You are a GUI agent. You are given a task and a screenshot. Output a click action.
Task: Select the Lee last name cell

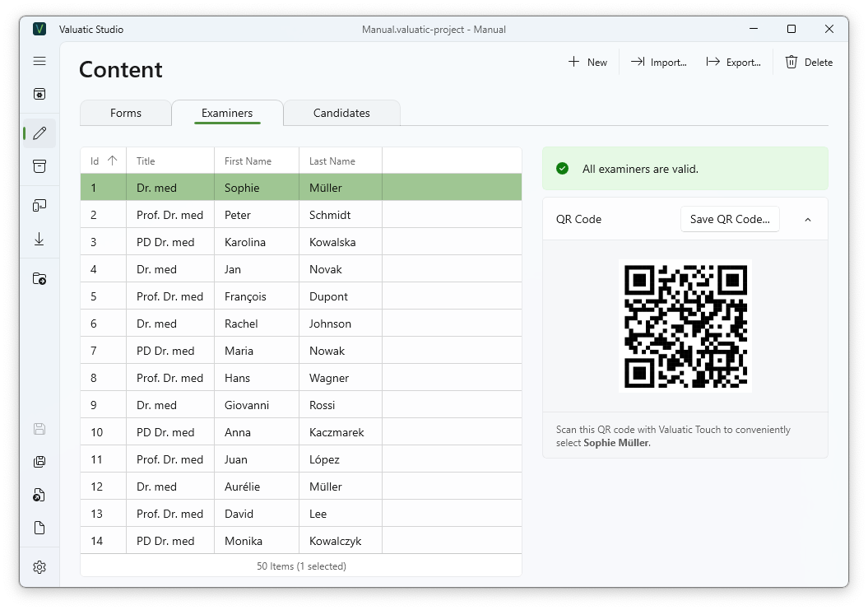(x=341, y=513)
